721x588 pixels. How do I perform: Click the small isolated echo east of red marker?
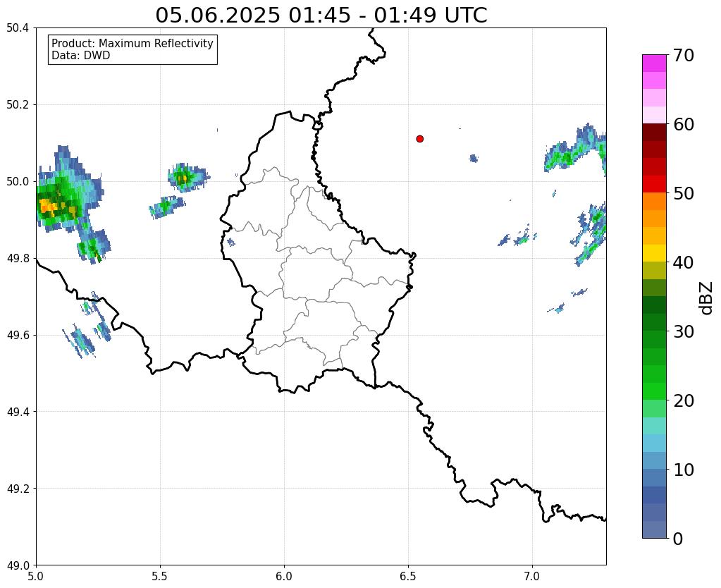coord(474,158)
